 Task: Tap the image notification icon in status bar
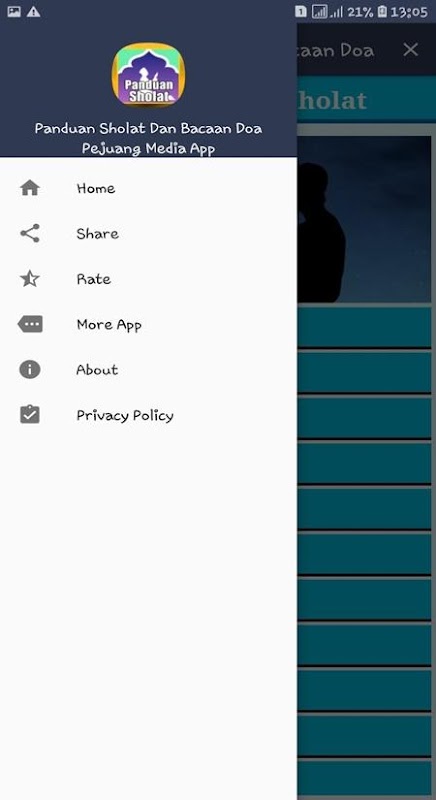[x=14, y=12]
